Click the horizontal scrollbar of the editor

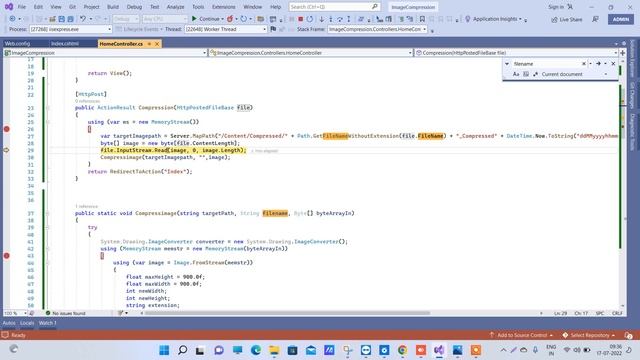[287, 313]
